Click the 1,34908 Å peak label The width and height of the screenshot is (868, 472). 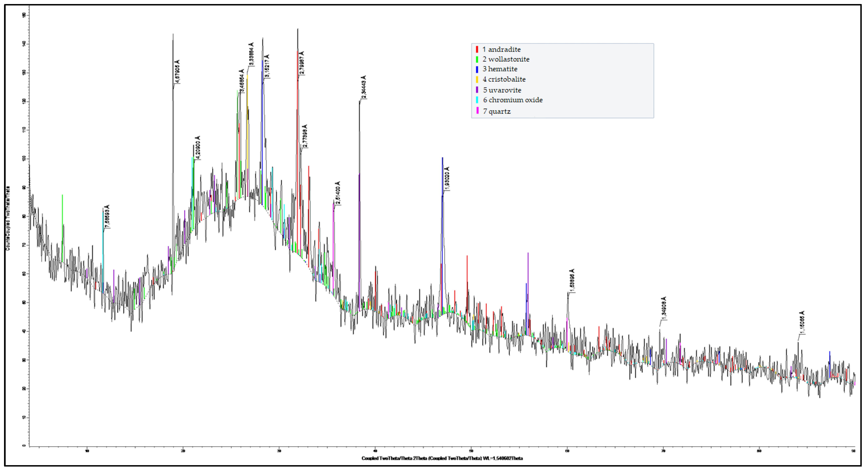pyautogui.click(x=663, y=308)
